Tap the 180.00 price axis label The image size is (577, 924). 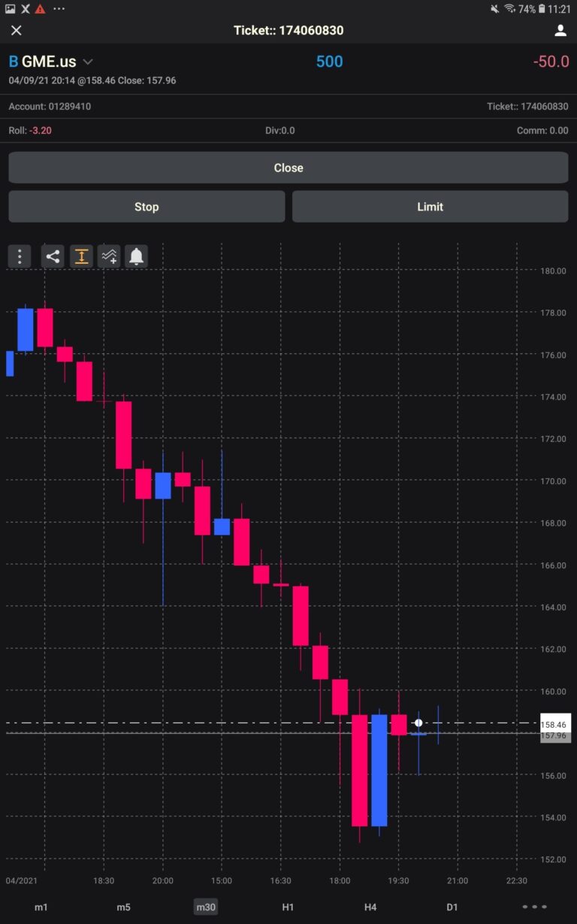click(x=554, y=271)
